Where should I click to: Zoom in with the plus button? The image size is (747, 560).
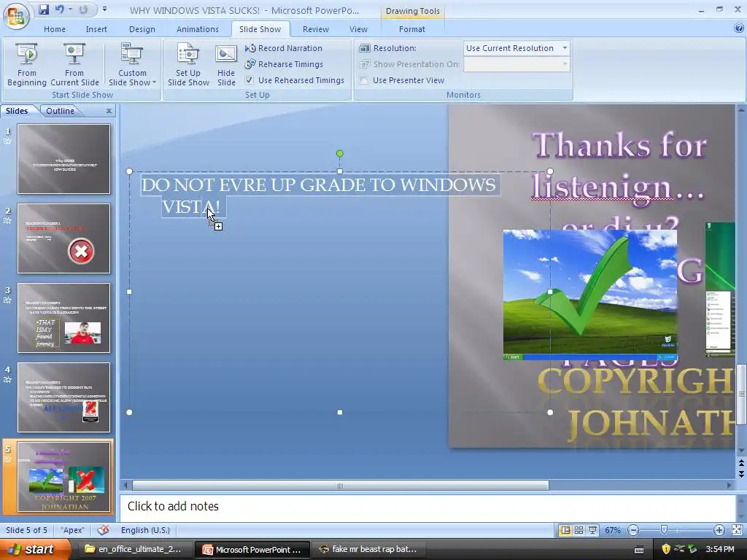click(x=719, y=530)
